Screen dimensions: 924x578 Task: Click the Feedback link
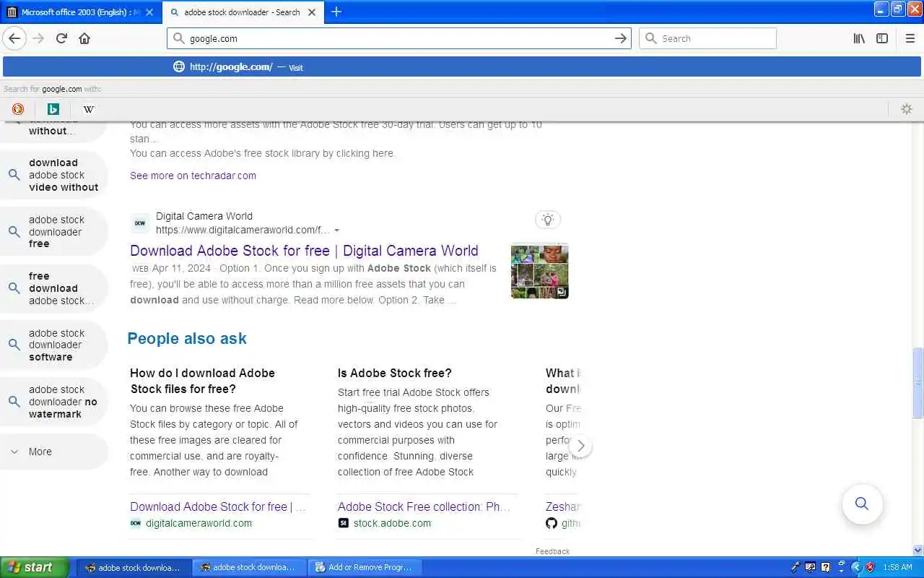552,551
